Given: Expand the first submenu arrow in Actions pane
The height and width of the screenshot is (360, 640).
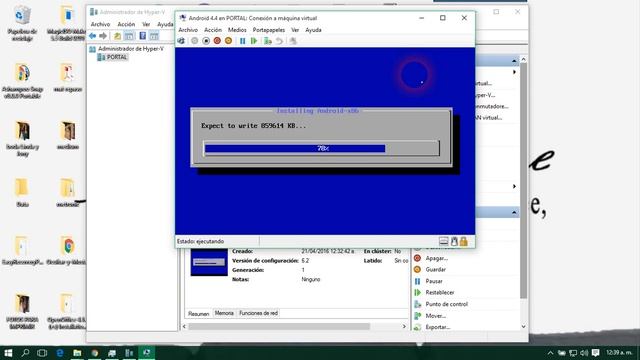Looking at the screenshot, I should click(x=514, y=72).
